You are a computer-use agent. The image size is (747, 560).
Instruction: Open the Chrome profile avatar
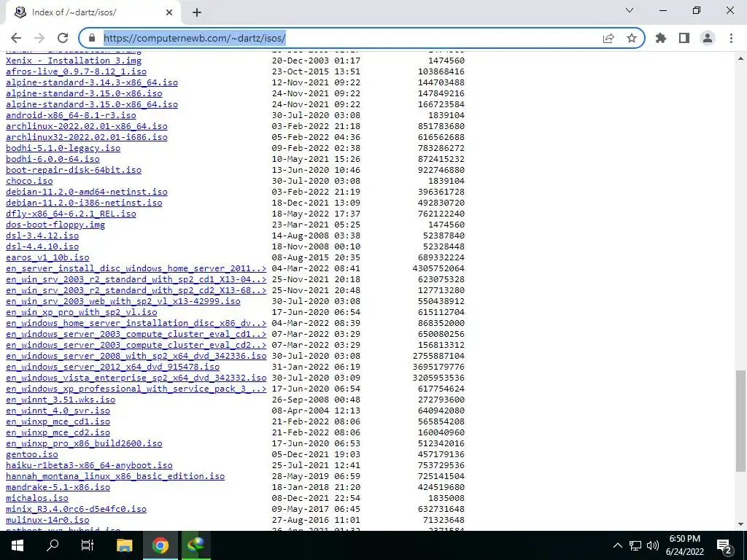[x=708, y=38]
